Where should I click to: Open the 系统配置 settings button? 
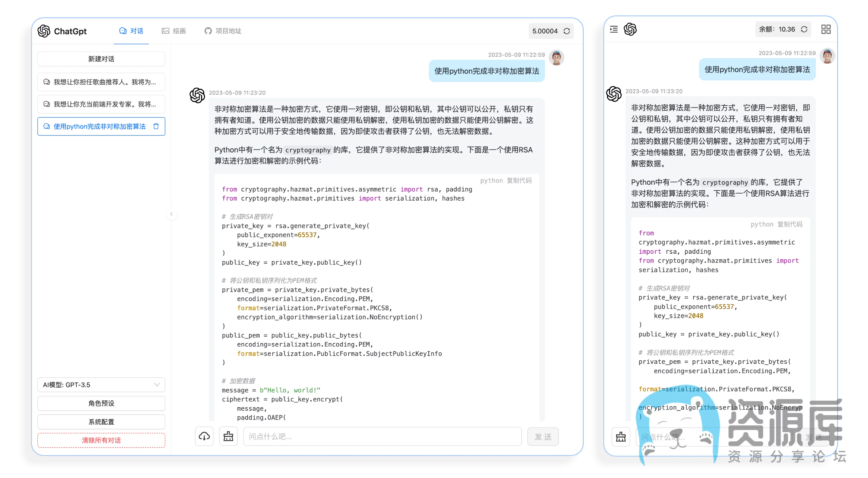(101, 422)
